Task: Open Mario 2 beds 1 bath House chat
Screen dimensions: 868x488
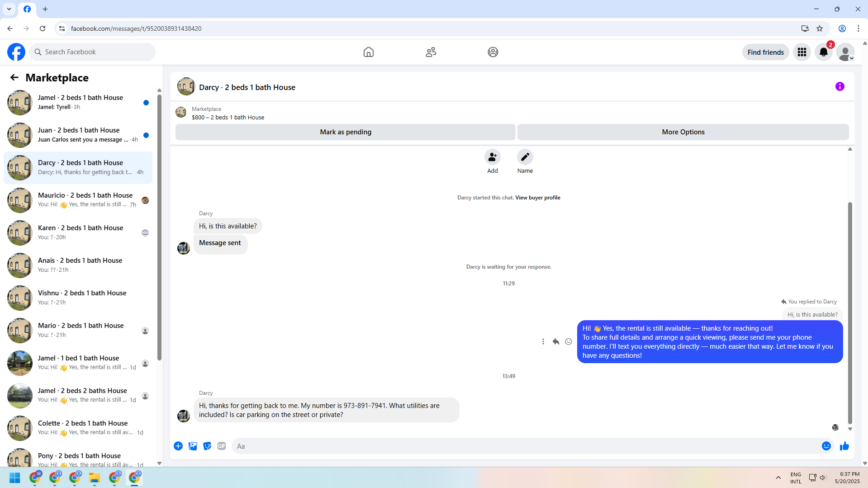Action: [x=78, y=331]
